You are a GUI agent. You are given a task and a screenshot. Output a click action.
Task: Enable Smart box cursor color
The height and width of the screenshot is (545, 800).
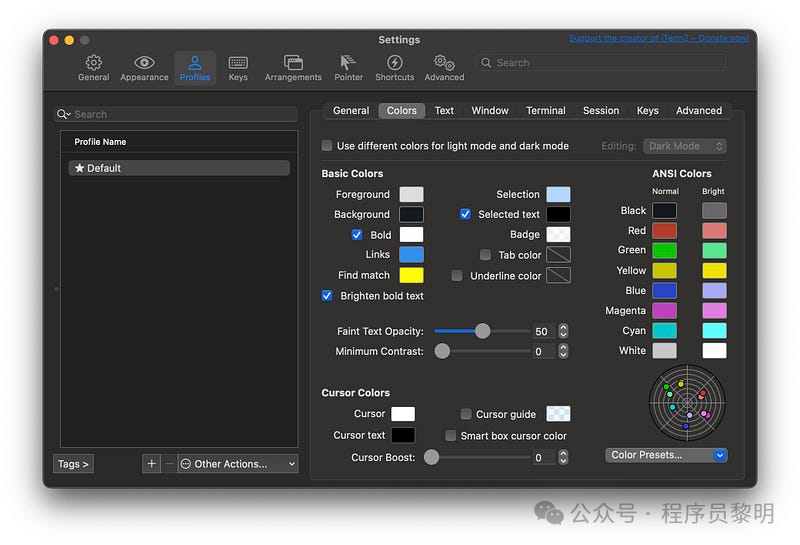tap(451, 436)
